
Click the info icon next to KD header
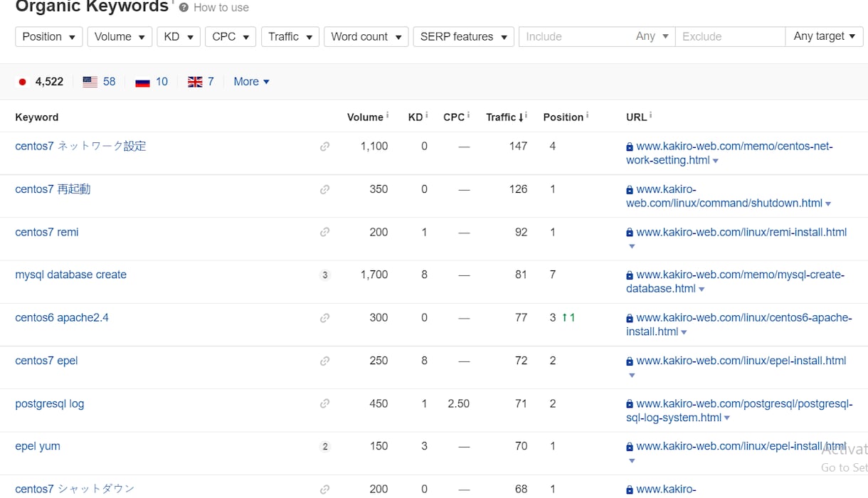point(426,115)
